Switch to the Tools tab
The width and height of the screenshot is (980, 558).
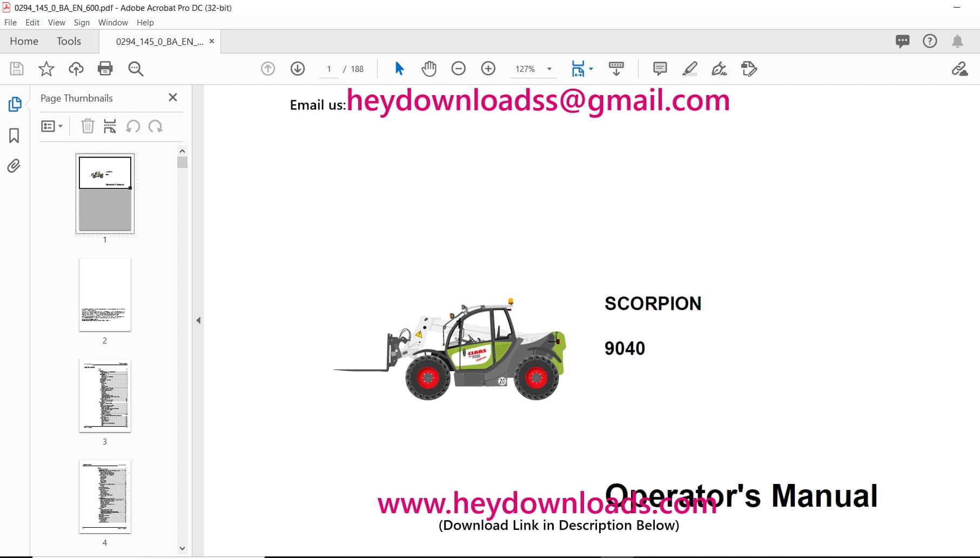pos(69,41)
